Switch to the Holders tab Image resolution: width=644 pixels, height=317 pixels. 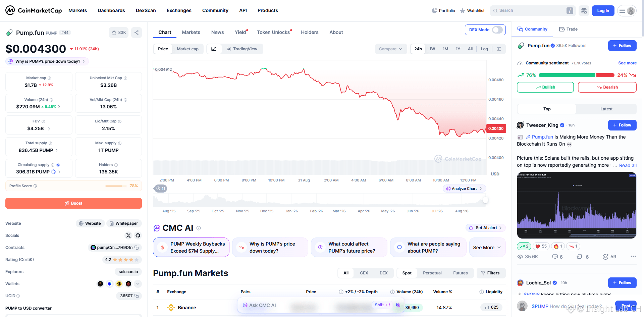click(x=310, y=32)
